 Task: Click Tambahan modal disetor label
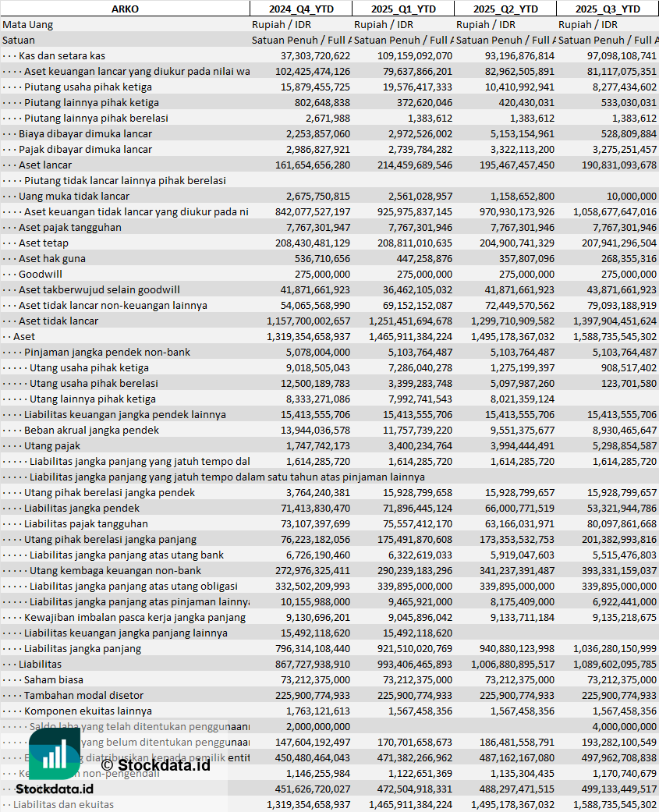point(84,696)
